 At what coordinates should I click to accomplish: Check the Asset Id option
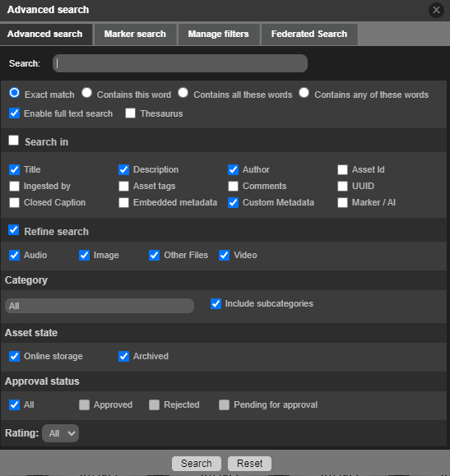pos(342,169)
